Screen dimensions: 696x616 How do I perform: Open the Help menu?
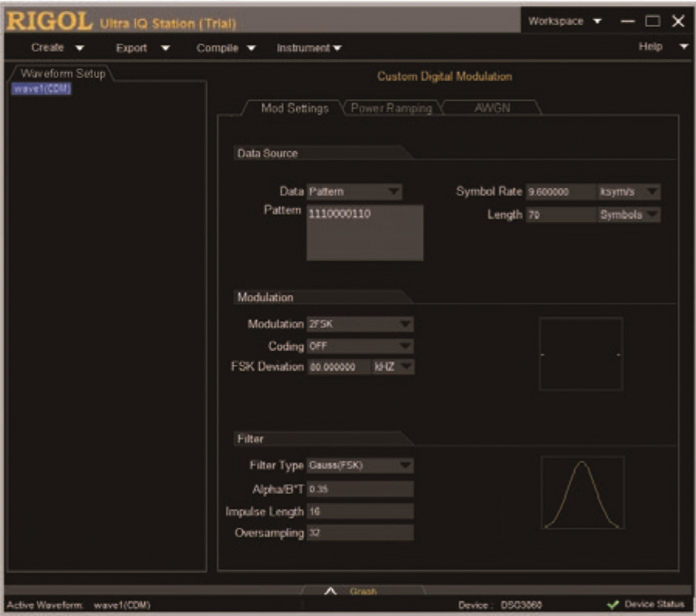click(x=663, y=47)
